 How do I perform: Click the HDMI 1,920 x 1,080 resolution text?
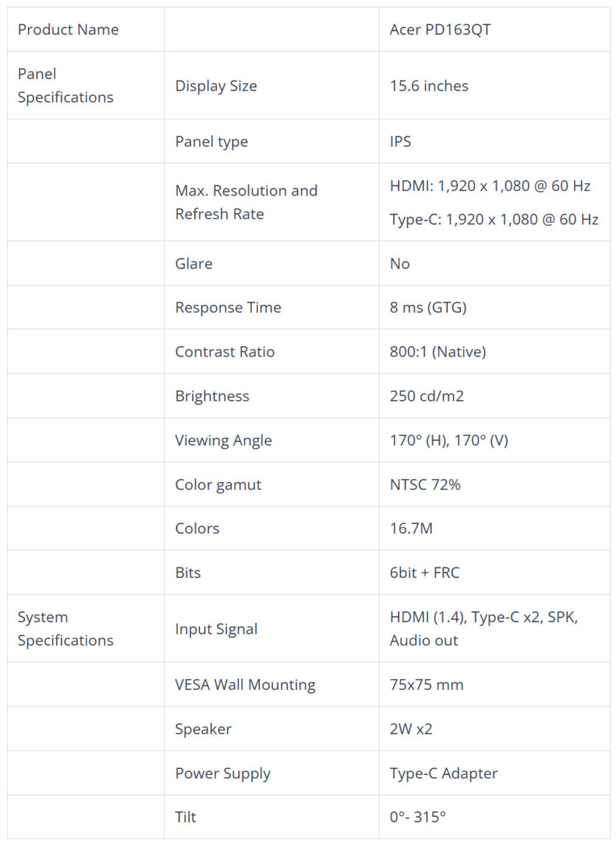[x=490, y=186]
